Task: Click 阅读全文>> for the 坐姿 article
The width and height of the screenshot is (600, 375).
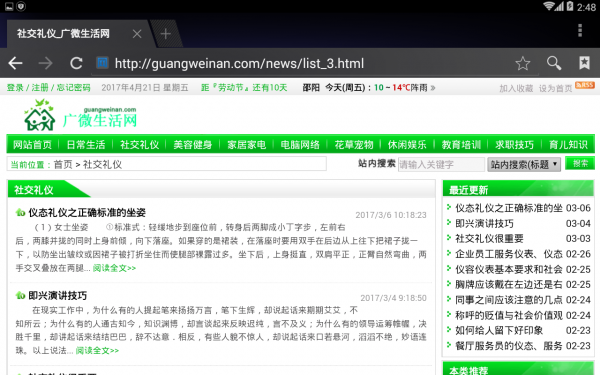Action: (114, 268)
